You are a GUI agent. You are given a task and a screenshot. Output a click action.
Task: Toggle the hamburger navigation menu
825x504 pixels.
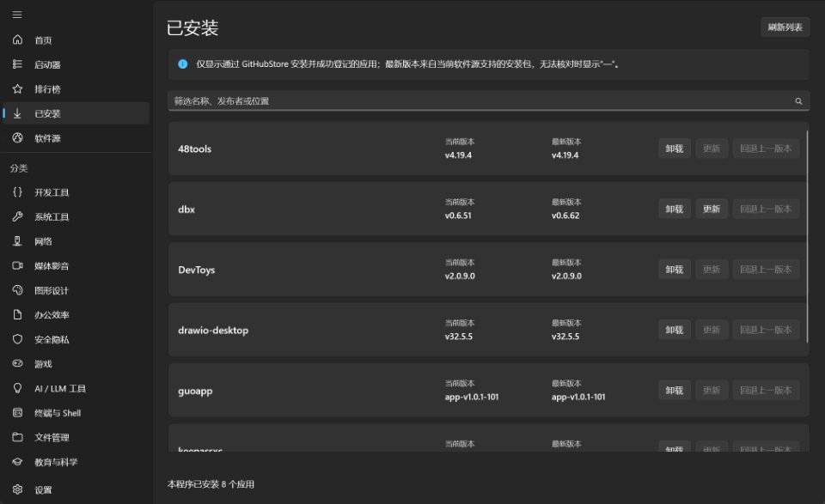(x=17, y=15)
